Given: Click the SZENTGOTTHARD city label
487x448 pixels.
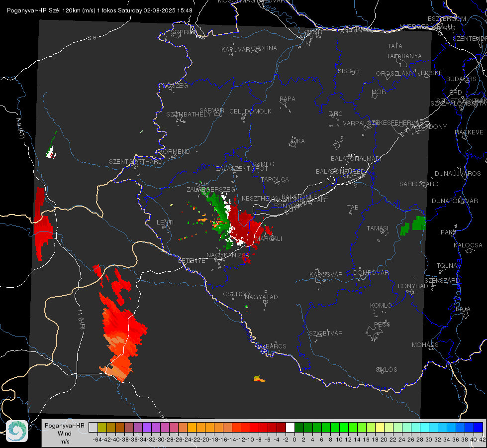Looking at the screenshot, I should click(x=136, y=162).
